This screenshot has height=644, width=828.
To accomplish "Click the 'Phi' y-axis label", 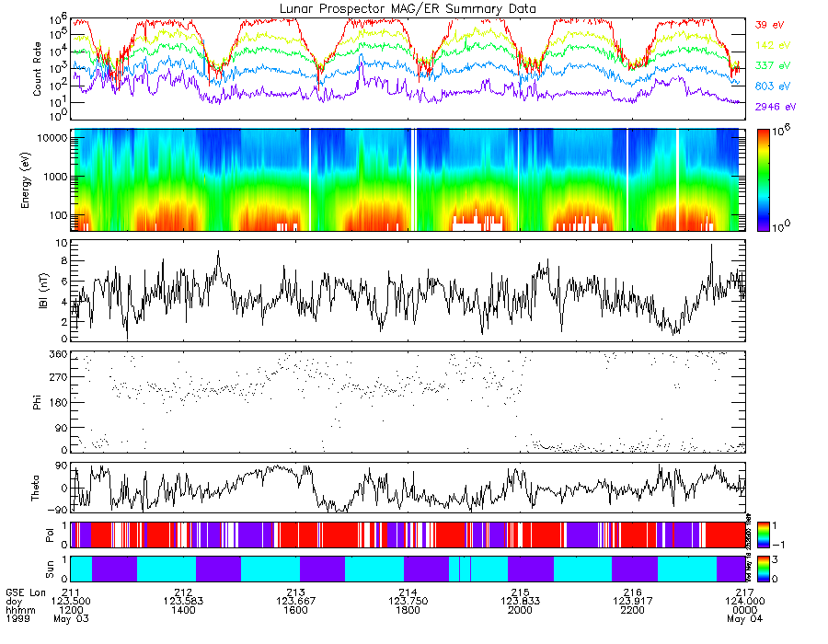I will tap(37, 402).
